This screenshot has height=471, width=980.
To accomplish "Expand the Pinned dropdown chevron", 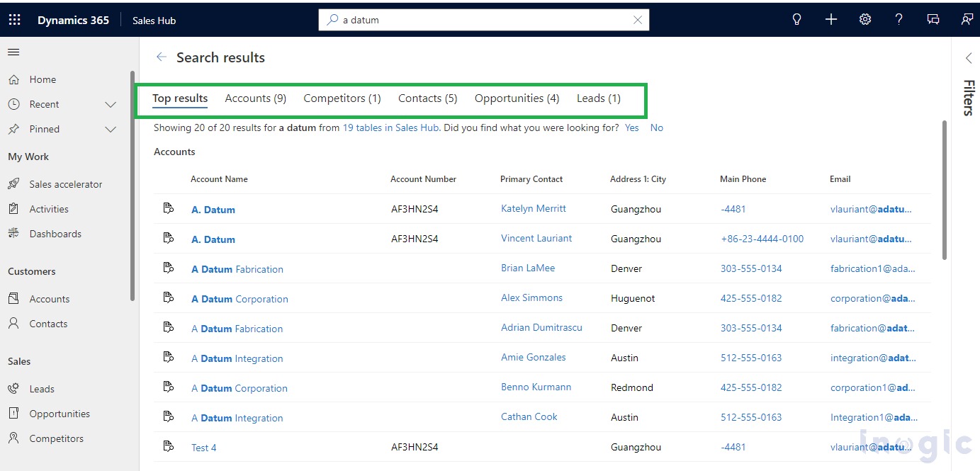I will click(x=111, y=130).
